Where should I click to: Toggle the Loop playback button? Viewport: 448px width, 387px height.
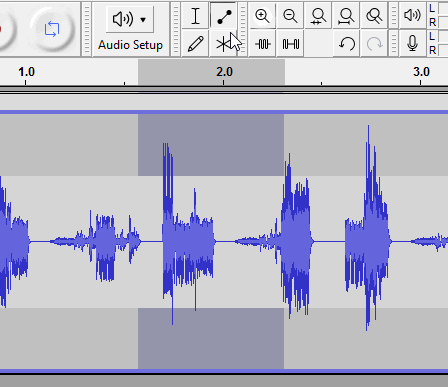point(52,29)
